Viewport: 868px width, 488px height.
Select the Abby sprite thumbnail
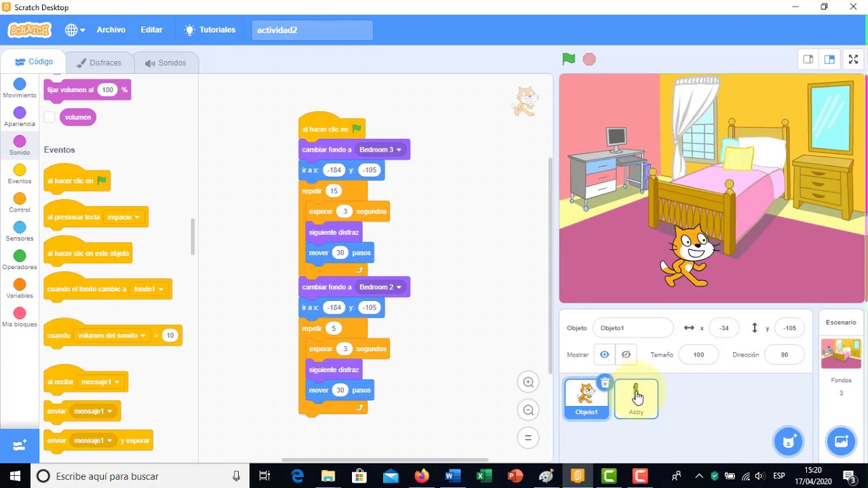[636, 399]
